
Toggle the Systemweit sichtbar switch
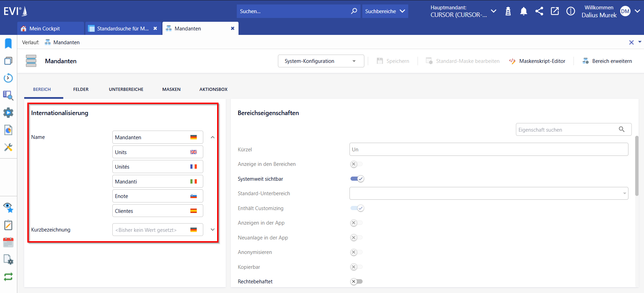[357, 179]
